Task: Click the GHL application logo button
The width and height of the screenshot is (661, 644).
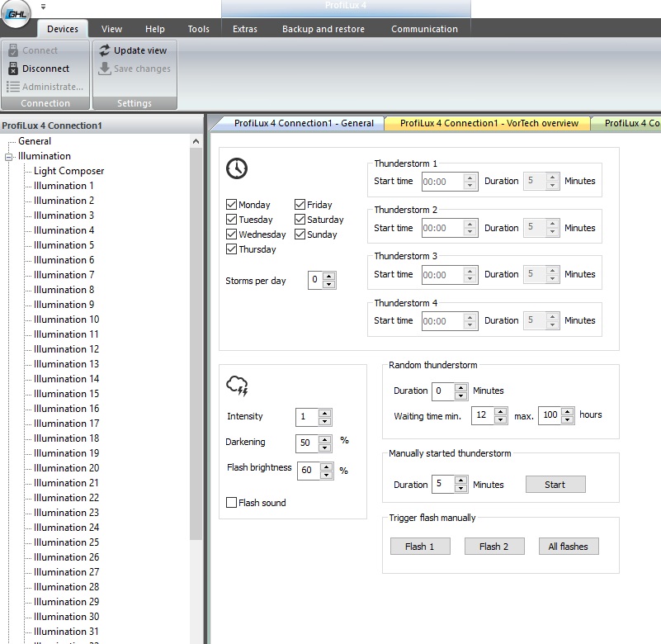Action: click(x=16, y=14)
